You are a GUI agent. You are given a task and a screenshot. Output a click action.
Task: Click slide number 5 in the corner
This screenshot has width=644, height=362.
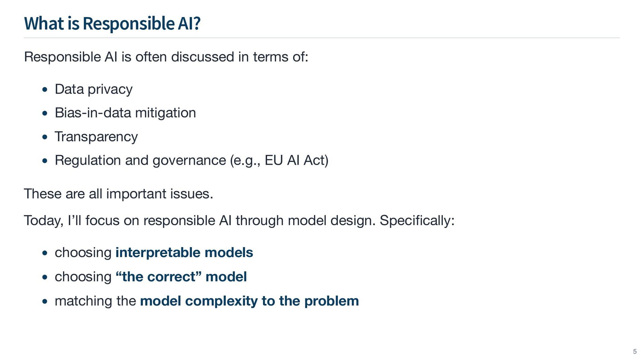pyautogui.click(x=635, y=352)
